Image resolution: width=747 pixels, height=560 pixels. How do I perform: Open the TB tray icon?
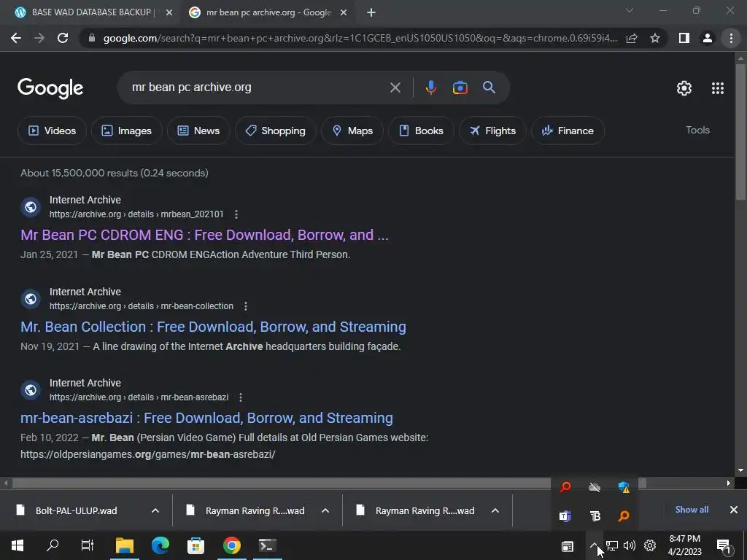(x=595, y=516)
